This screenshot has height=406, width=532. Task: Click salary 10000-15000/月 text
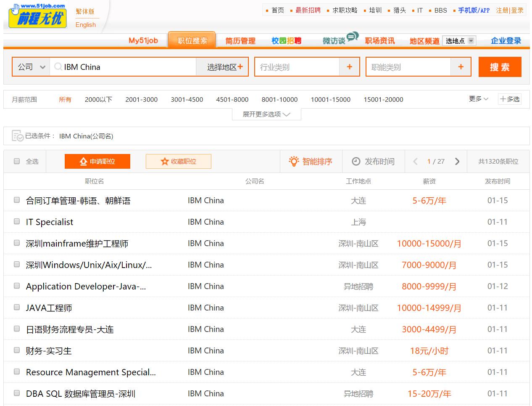(x=429, y=244)
